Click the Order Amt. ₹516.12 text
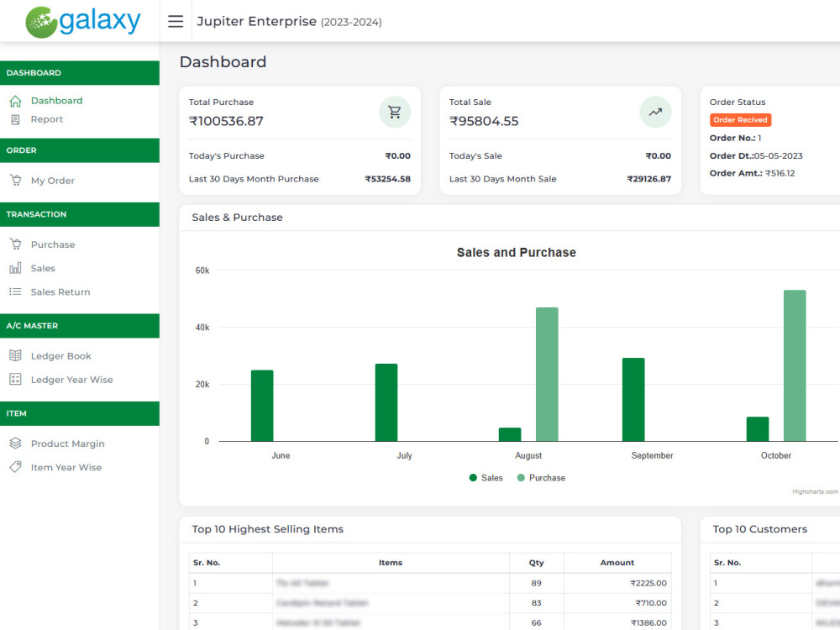Image resolution: width=840 pixels, height=630 pixels. 752,173
